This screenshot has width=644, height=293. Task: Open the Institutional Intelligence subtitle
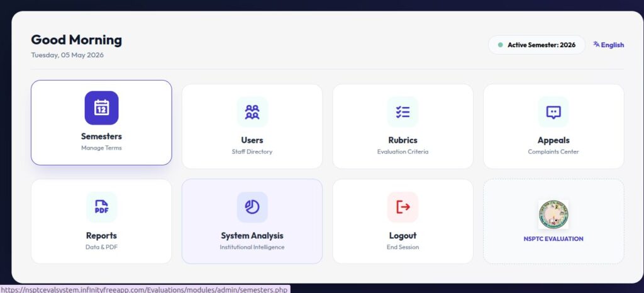(252, 247)
